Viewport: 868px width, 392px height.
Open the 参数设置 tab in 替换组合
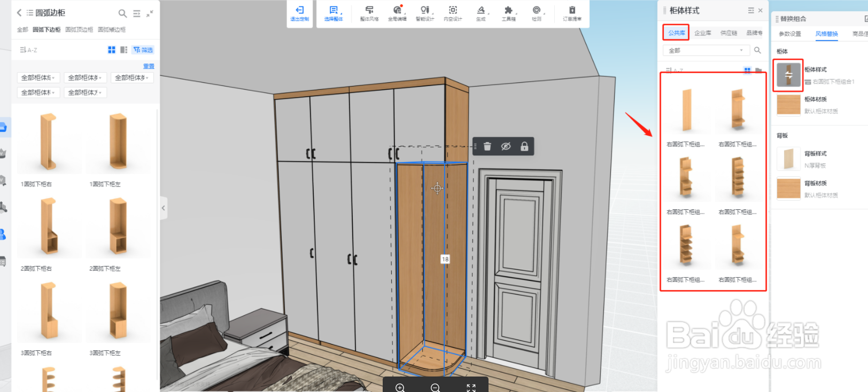point(790,34)
